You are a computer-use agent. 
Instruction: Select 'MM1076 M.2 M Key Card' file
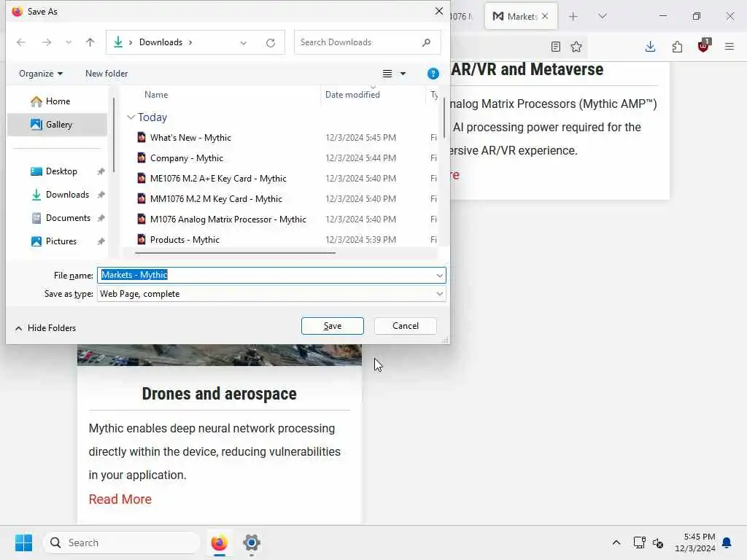pos(216,199)
